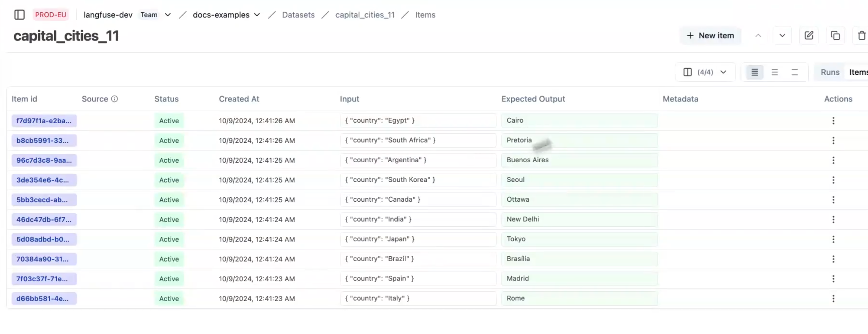Viewport: 868px width, 334px height.
Task: Click the Status column header
Action: (x=166, y=99)
